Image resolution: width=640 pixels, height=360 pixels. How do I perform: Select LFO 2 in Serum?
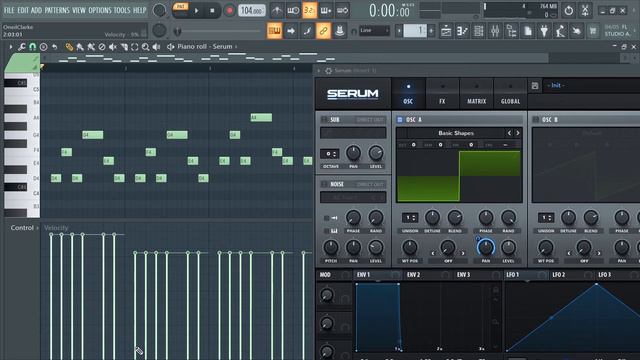(x=559, y=275)
